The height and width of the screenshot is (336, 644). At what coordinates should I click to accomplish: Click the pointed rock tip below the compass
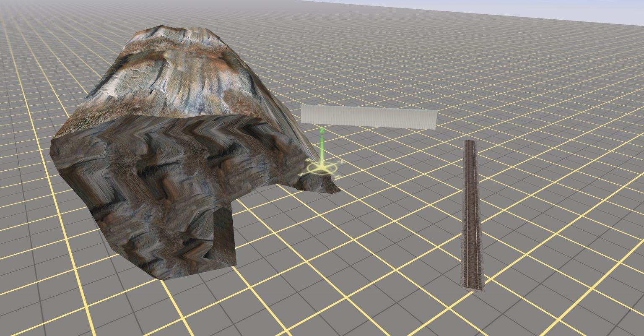pyautogui.click(x=335, y=190)
